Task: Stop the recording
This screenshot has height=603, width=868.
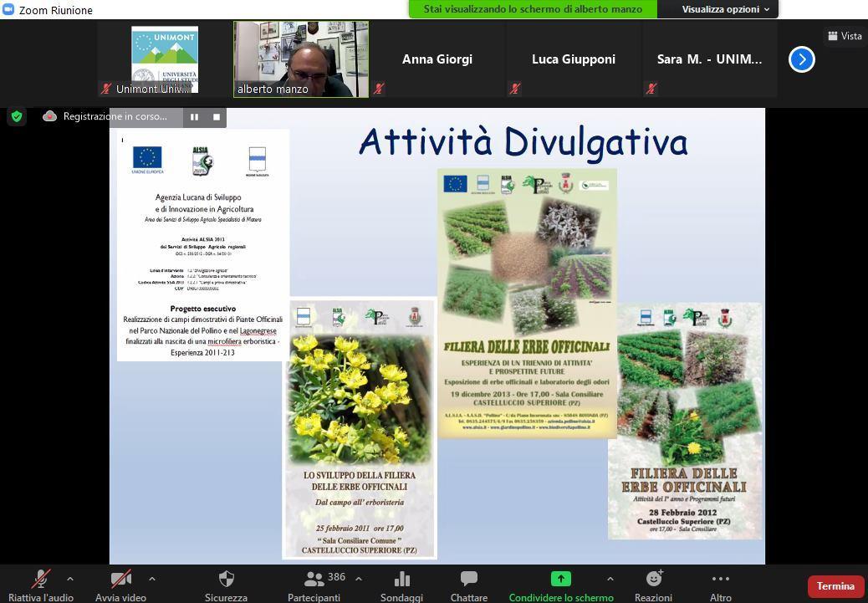Action: tap(217, 117)
